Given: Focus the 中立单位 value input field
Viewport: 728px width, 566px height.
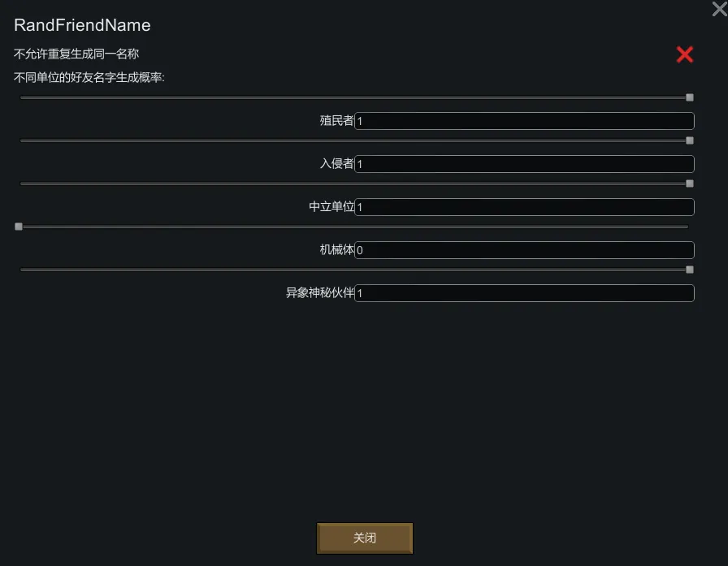Looking at the screenshot, I should pos(524,207).
